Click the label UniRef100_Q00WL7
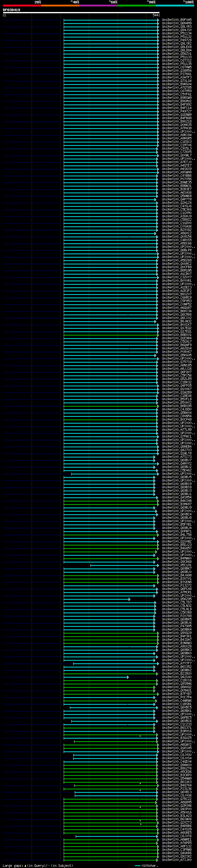This screenshot has height=868, width=197. 177,155
